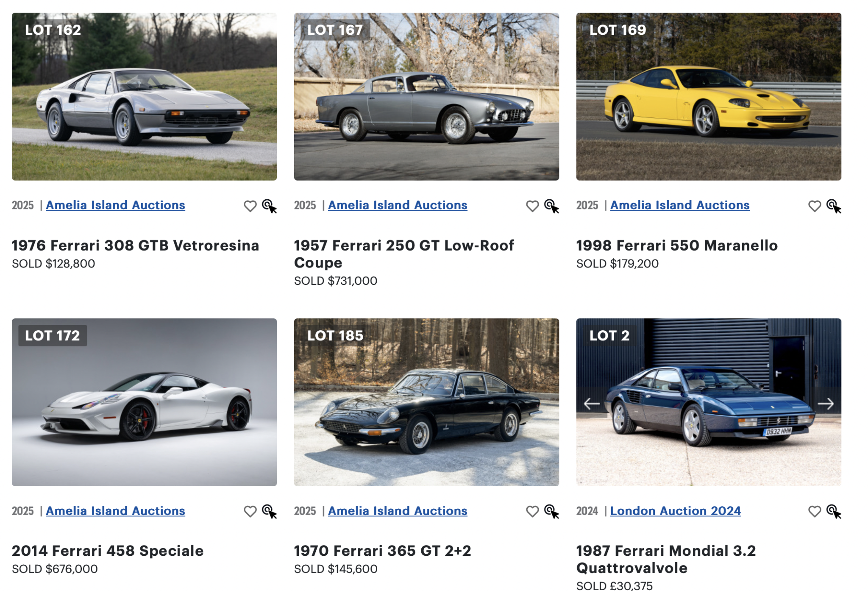Open the 1957 Ferrari 250 GT Low-Roof Coupe title
This screenshot has width=868, height=591.
(404, 254)
